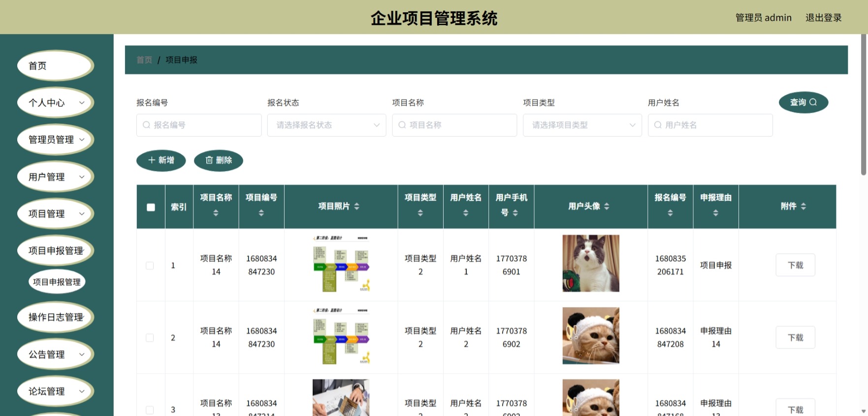
Task: Sort by 项目名称 column sort icon
Action: (x=216, y=213)
